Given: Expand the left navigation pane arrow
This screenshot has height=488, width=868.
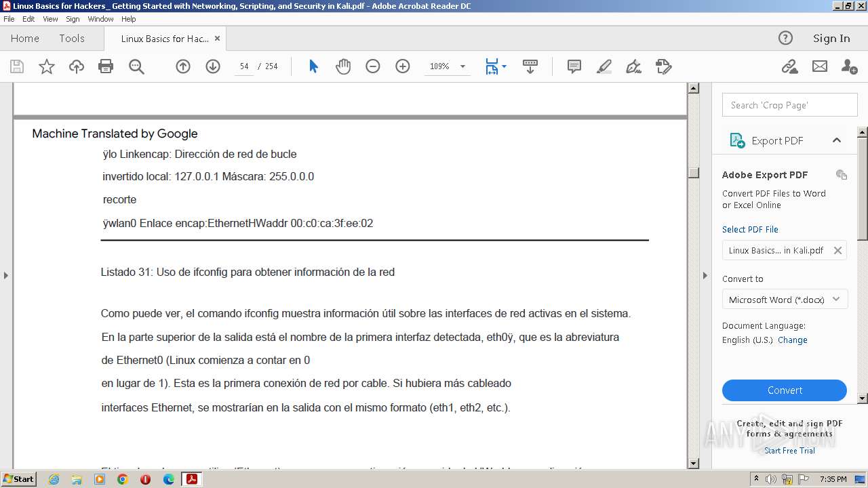Looking at the screenshot, I should 6,275.
